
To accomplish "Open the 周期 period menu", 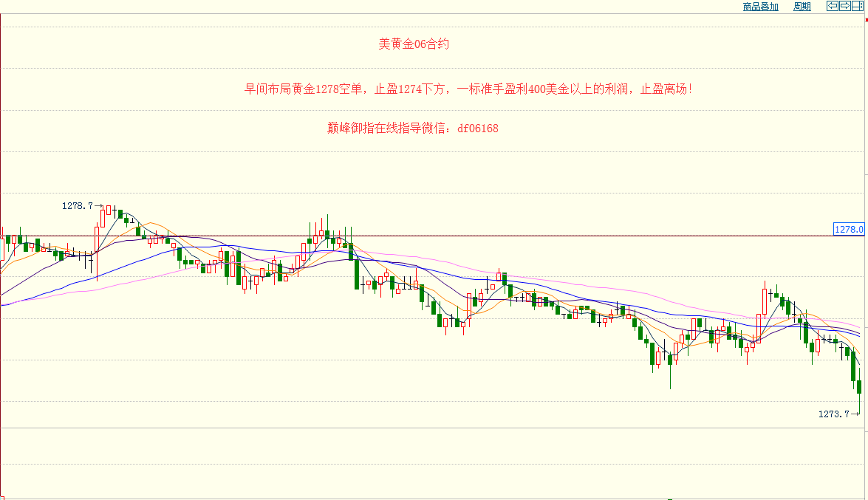I will pos(802,7).
